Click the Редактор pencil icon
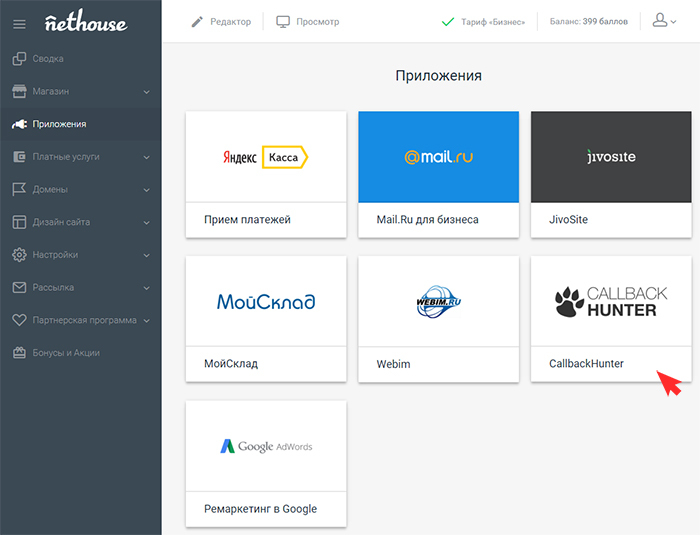Viewport: 700px width, 535px height. tap(197, 21)
